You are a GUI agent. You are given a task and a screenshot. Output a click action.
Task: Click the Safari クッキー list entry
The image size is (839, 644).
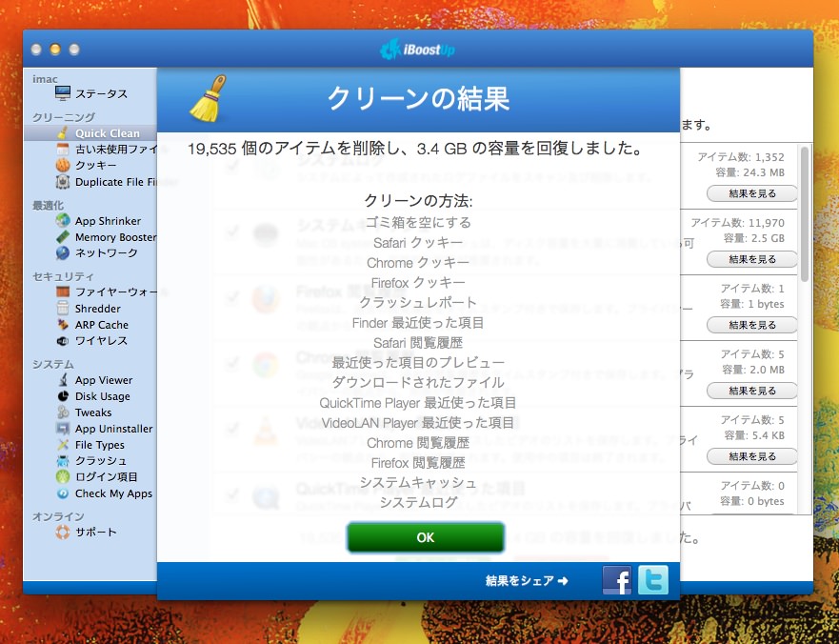[418, 243]
